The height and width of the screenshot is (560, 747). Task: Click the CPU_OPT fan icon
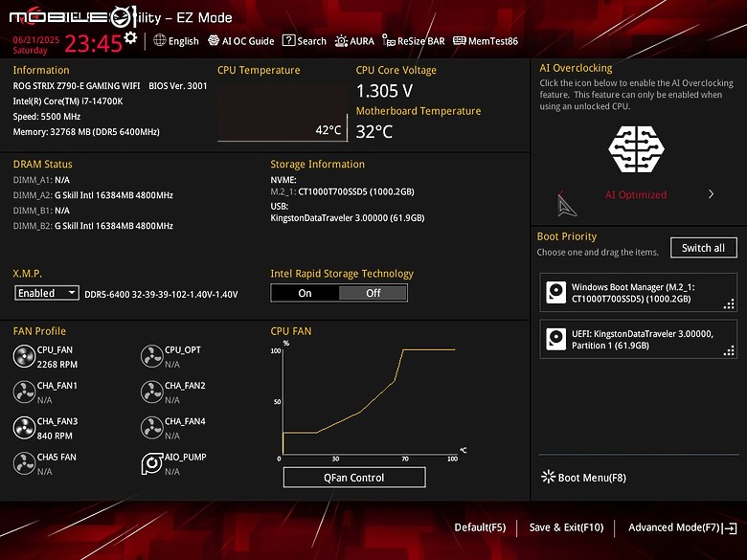click(x=152, y=357)
